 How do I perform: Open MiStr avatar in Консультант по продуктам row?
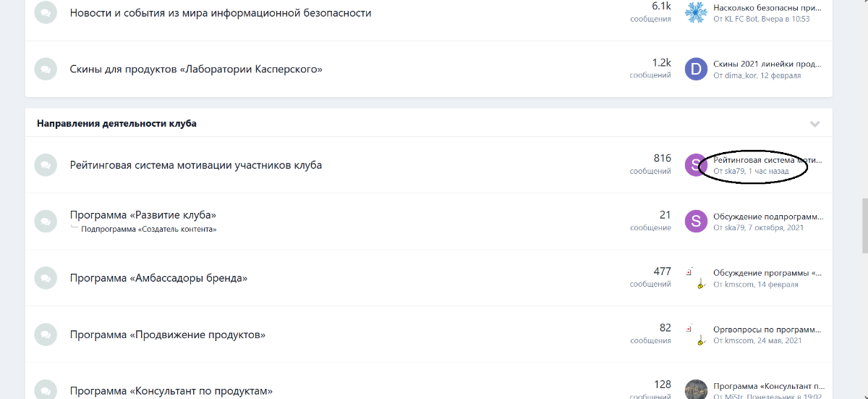coord(696,389)
